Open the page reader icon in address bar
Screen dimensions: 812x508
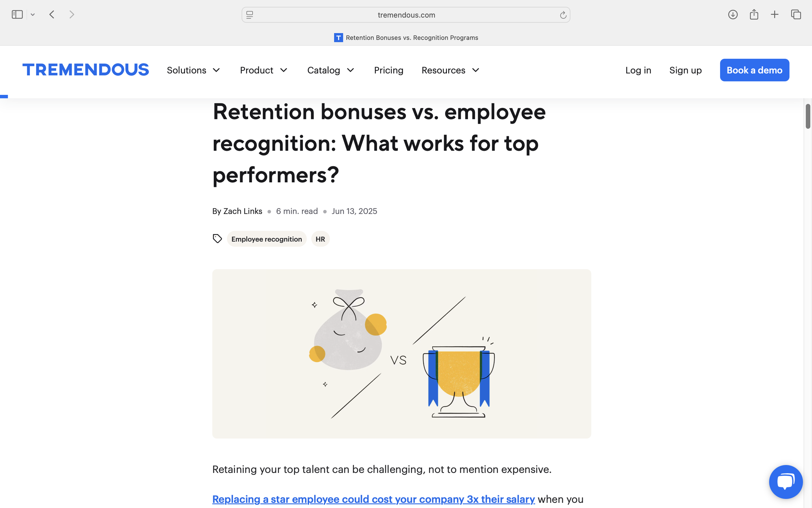(249, 15)
